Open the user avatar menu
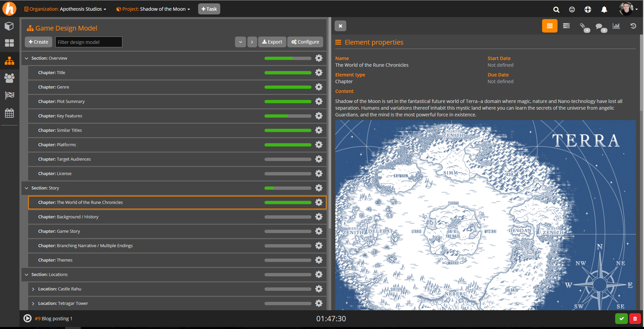The height and width of the screenshot is (329, 644). tap(628, 9)
